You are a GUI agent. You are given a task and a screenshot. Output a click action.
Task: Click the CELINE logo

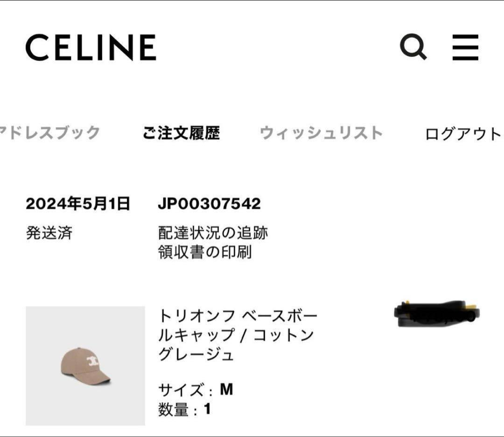[x=91, y=48]
